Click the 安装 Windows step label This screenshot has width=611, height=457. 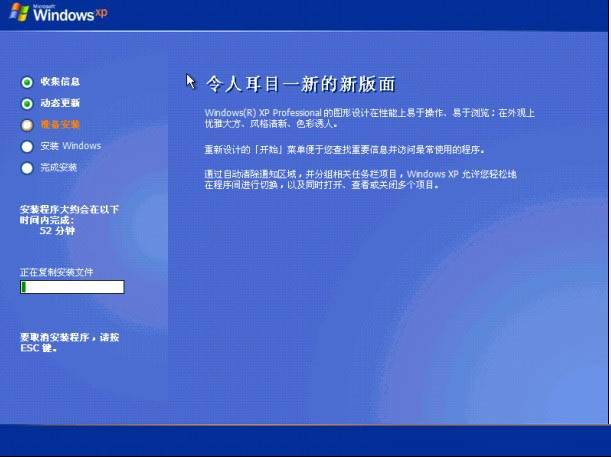pyautogui.click(x=70, y=146)
